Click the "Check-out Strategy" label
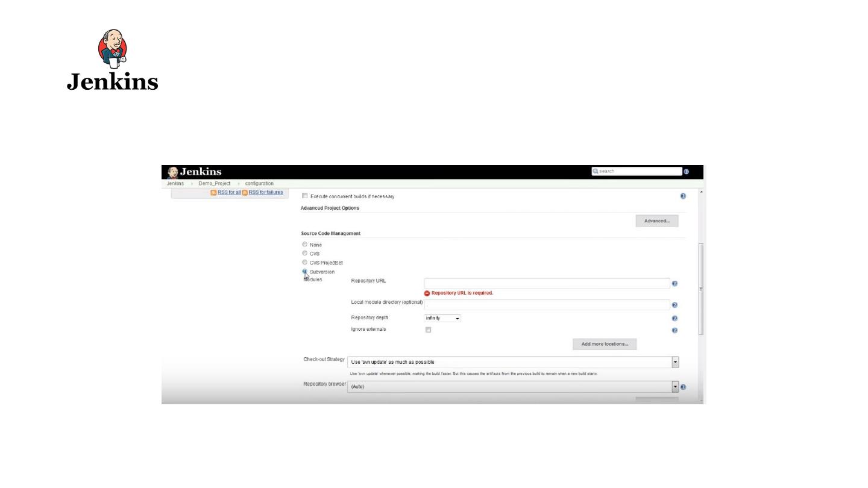The width and height of the screenshot is (868, 488). pos(324,360)
